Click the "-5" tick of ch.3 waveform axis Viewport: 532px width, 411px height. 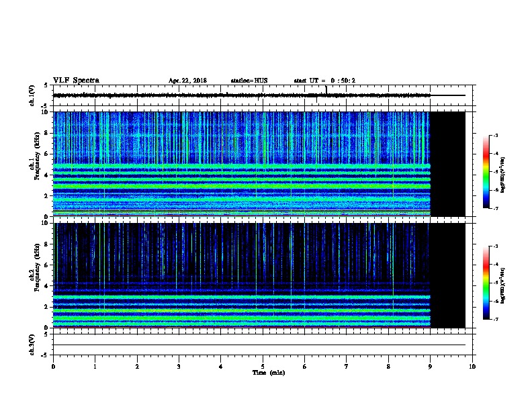point(45,355)
